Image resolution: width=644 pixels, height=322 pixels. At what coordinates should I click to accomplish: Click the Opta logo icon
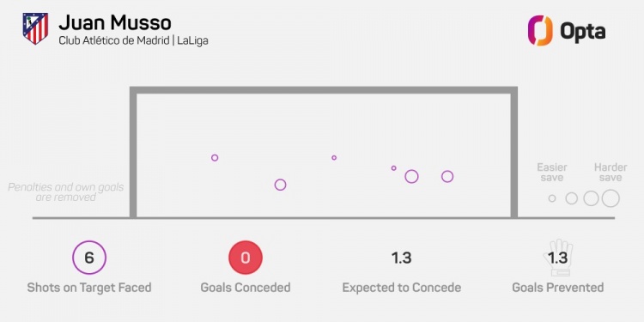[540, 30]
